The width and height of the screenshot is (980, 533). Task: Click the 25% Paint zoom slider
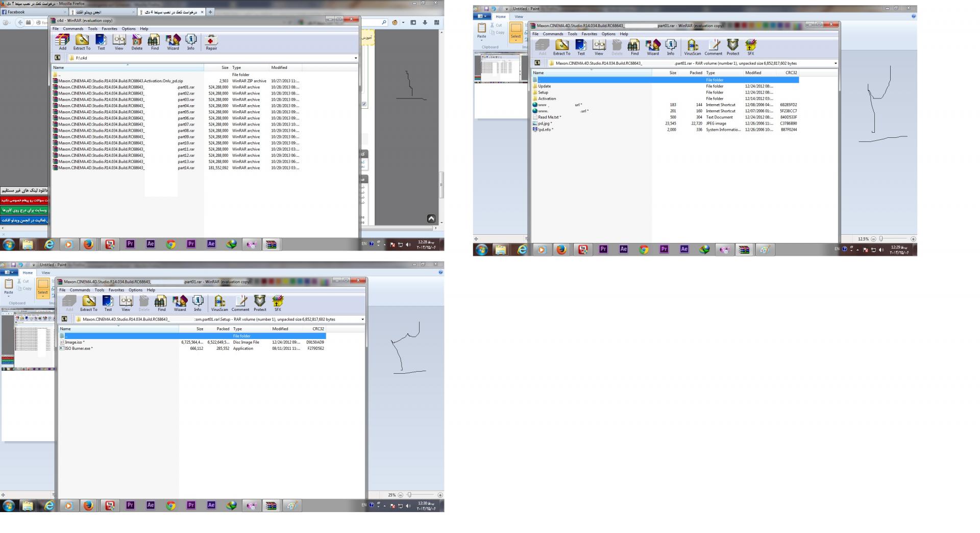tap(409, 495)
